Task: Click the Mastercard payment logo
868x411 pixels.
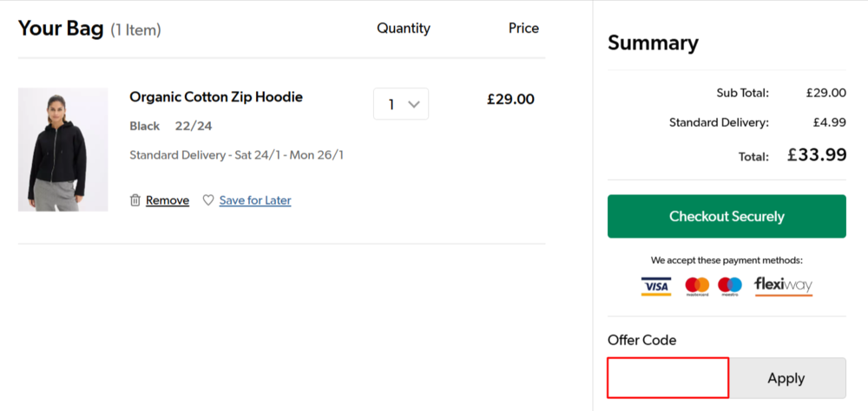Action: (697, 286)
